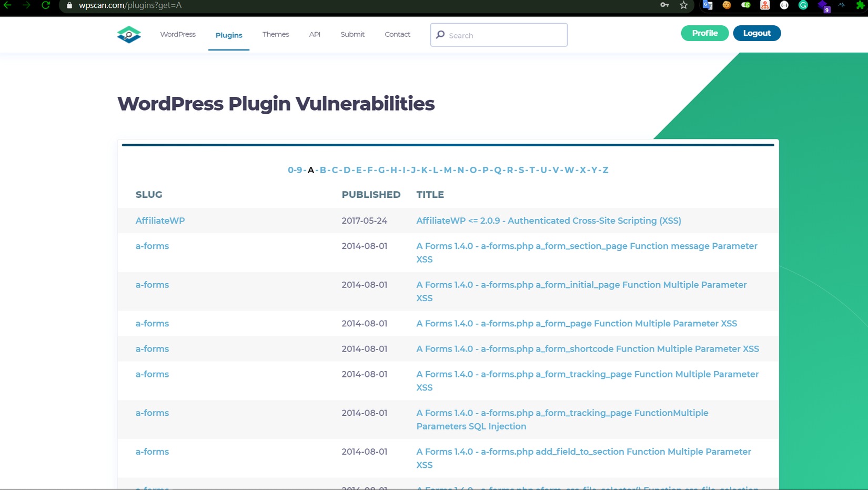Open the AffiliateWP slug link
The height and width of the screenshot is (490, 868).
(x=160, y=221)
